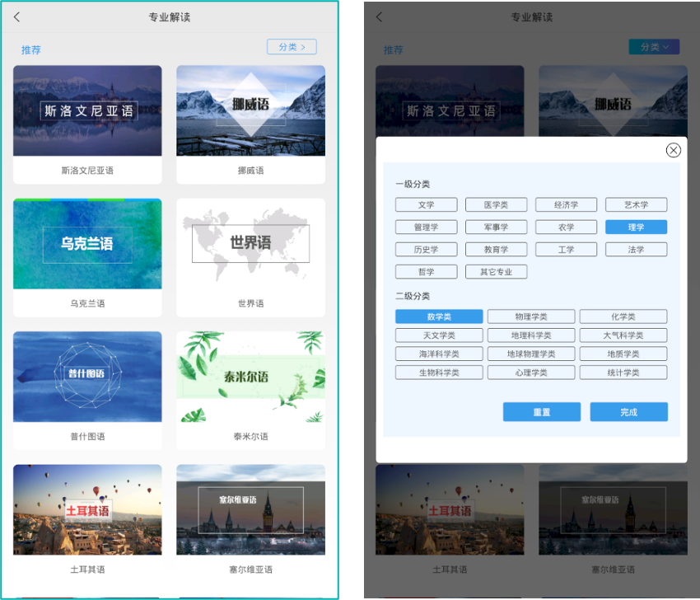Select 文学 first-level category
The height and width of the screenshot is (600, 700).
click(427, 204)
